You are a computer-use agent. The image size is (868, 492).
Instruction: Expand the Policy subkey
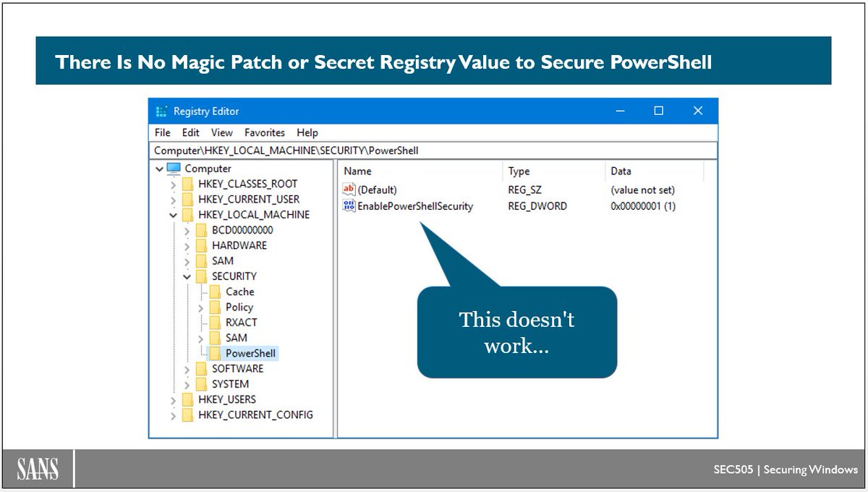200,307
